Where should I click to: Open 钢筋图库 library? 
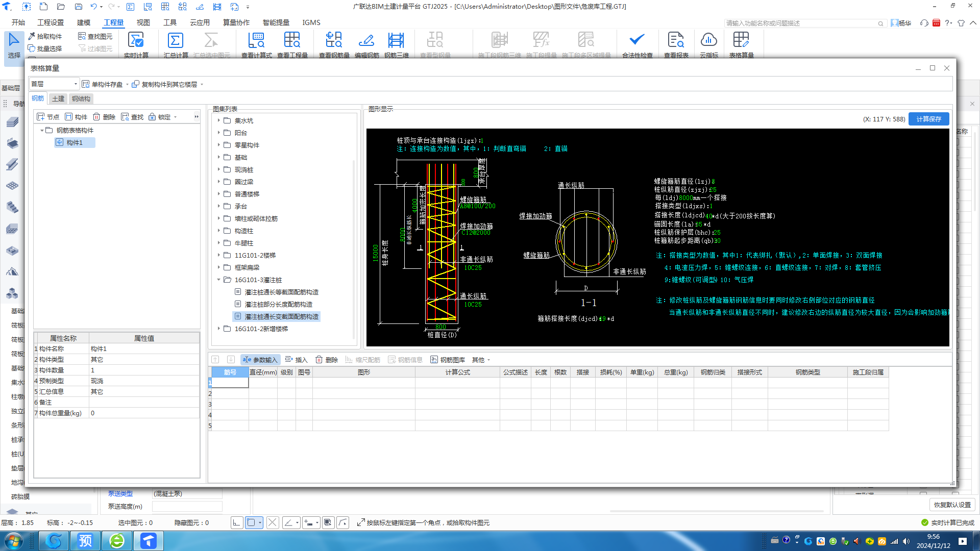tap(448, 360)
